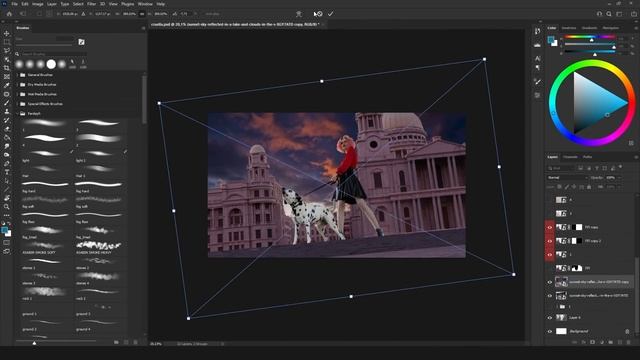Open the Filter menu

pyautogui.click(x=91, y=4)
